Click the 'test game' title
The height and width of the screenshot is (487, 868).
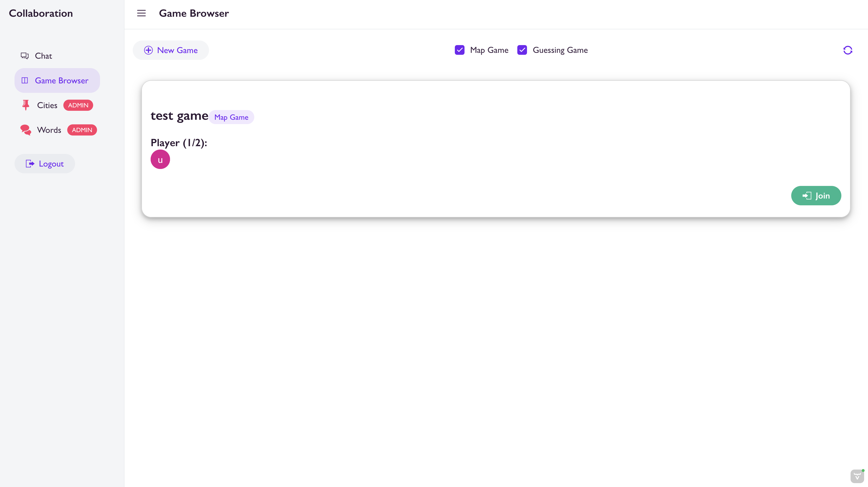[x=179, y=116]
